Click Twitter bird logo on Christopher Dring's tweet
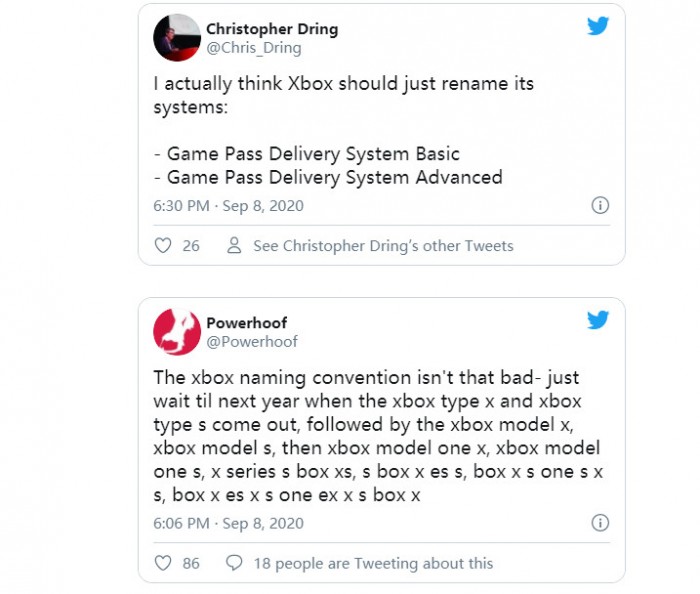This screenshot has width=700, height=594. pyautogui.click(x=598, y=26)
